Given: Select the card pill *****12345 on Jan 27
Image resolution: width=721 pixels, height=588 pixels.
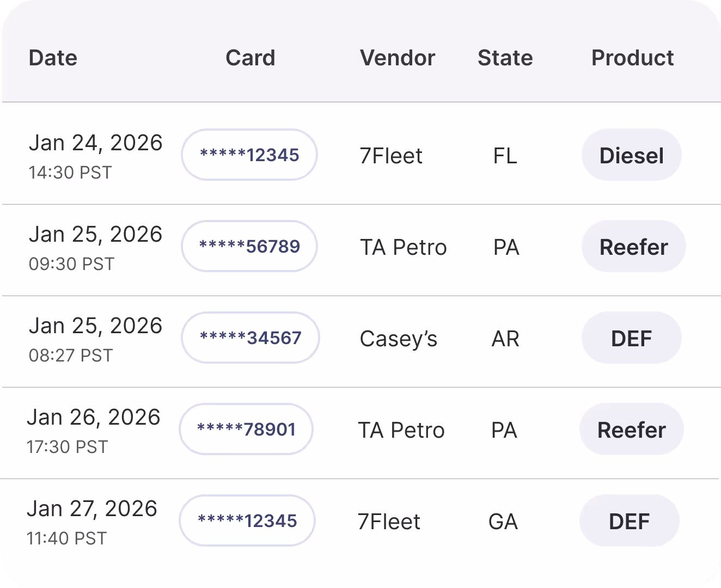Looking at the screenshot, I should (247, 520).
